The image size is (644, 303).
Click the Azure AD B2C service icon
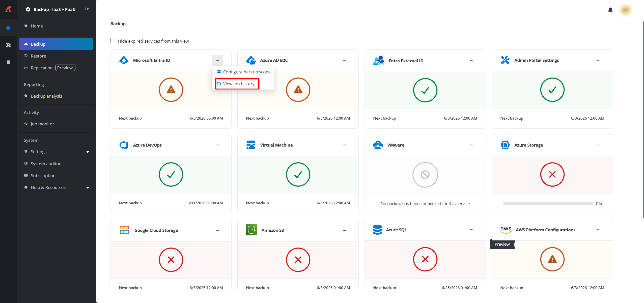point(251,60)
